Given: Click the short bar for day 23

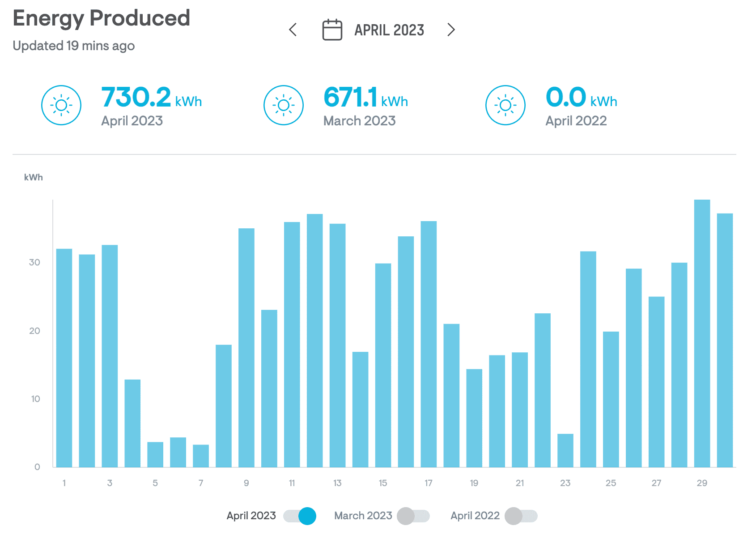Looking at the screenshot, I should (565, 450).
